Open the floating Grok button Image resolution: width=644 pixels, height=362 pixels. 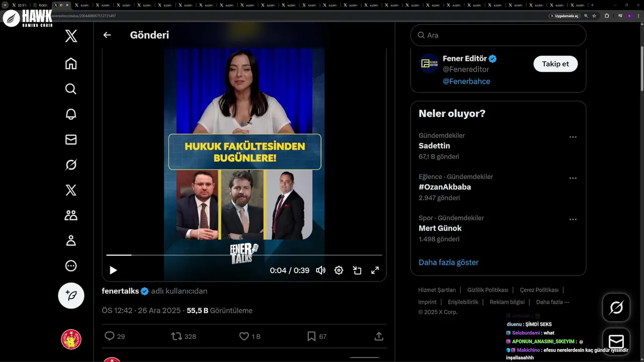coord(616,307)
